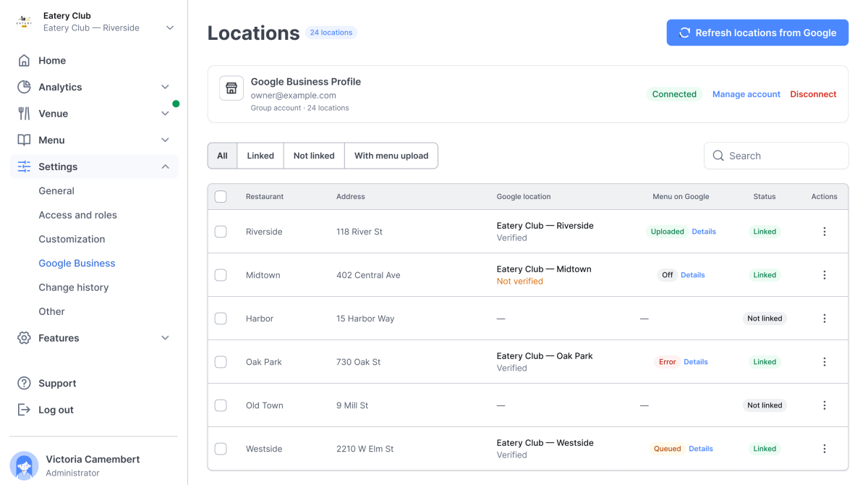Open Access and roles settings page
Image resolution: width=868 pixels, height=485 pixels.
tap(77, 215)
